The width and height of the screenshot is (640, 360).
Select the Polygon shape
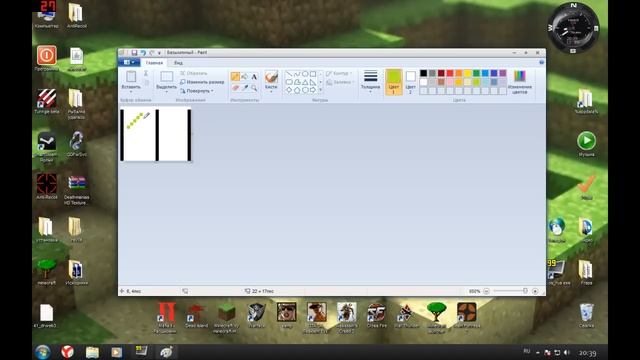pyautogui.click(x=297, y=82)
